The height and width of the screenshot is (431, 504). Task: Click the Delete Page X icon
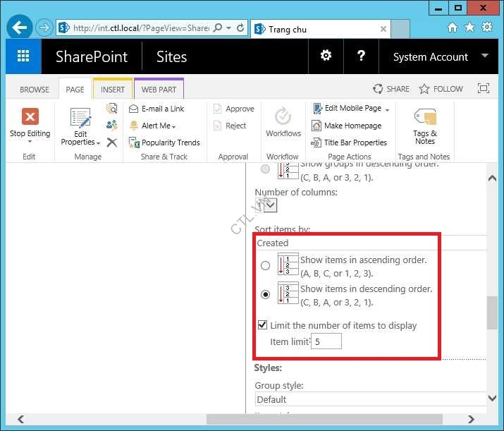click(x=111, y=142)
